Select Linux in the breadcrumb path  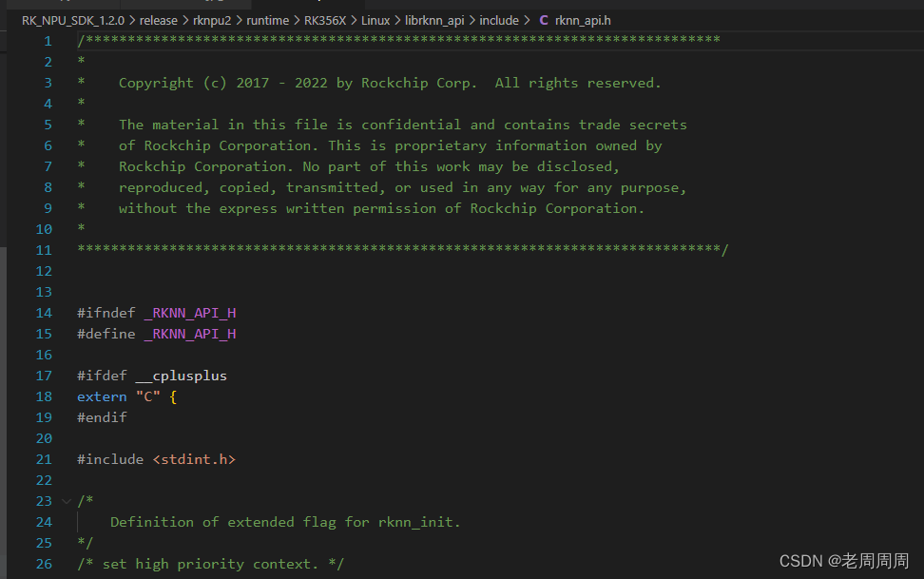375,21
